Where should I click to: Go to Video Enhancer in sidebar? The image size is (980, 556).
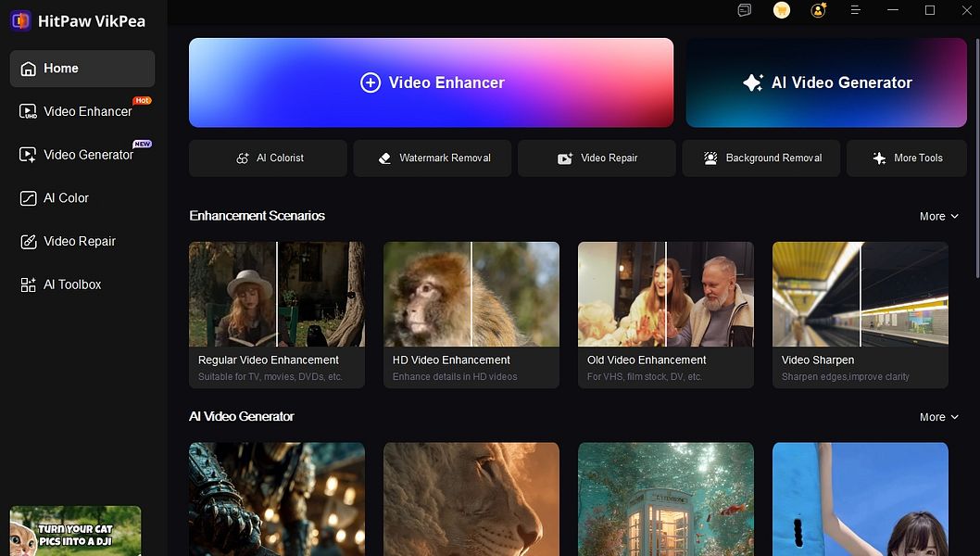[82, 111]
